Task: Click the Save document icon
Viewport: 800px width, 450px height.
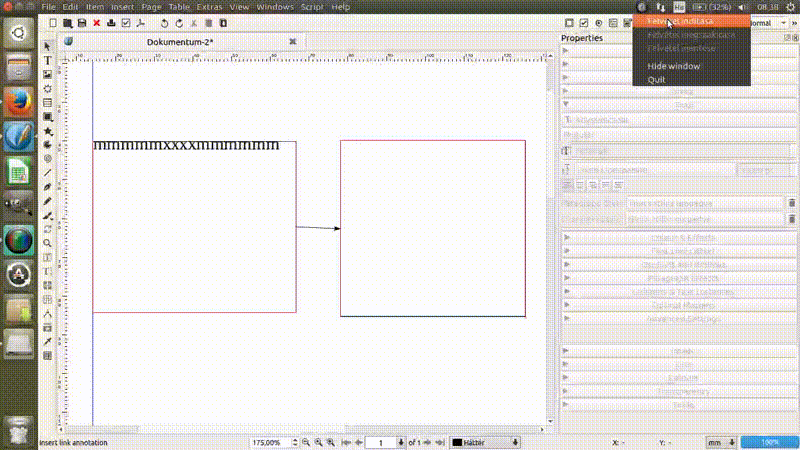Action: [82, 22]
